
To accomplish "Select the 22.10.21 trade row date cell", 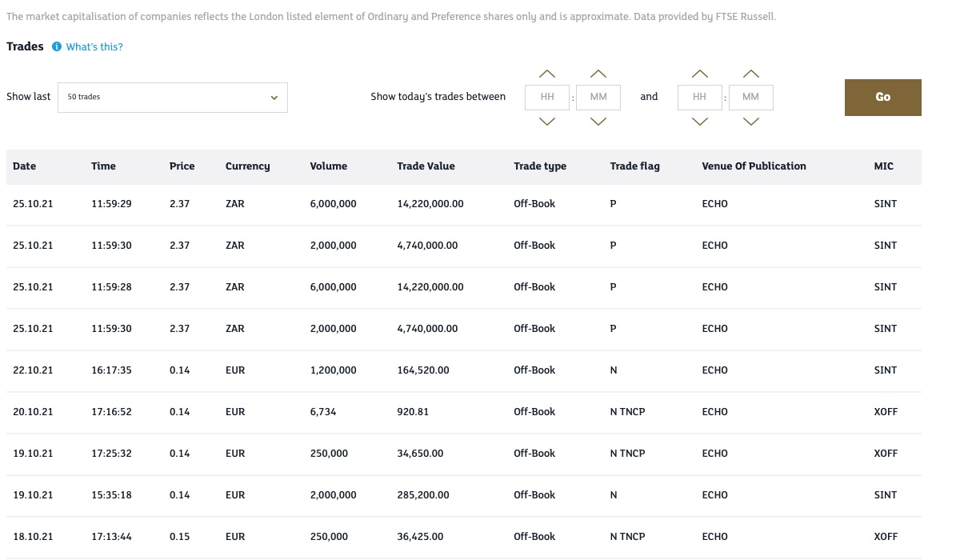I will tap(33, 370).
